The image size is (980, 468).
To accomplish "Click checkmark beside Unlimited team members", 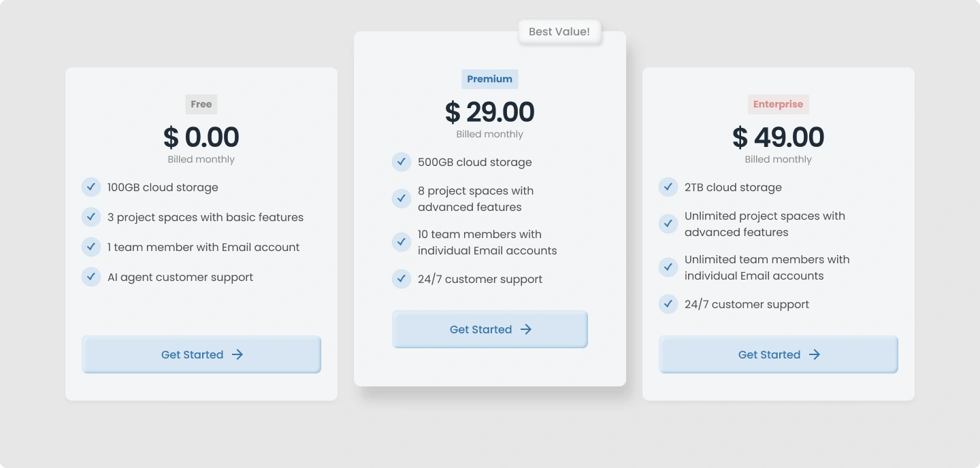I will [668, 267].
